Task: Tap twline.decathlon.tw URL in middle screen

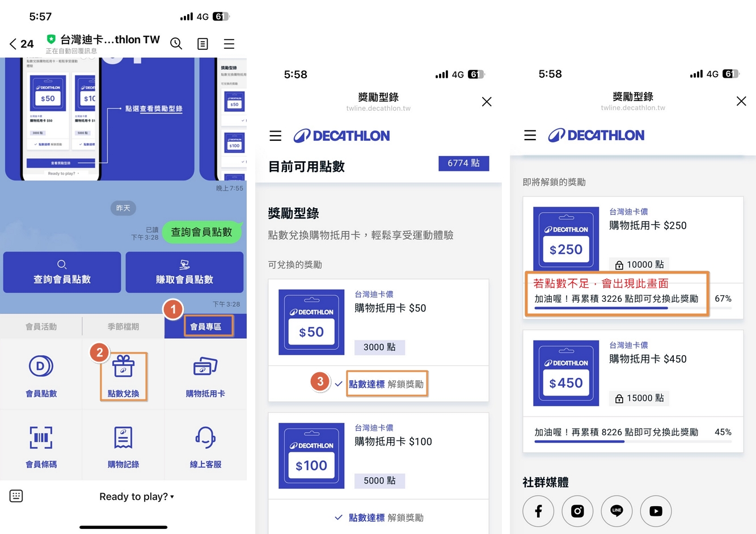Action: pos(378,108)
